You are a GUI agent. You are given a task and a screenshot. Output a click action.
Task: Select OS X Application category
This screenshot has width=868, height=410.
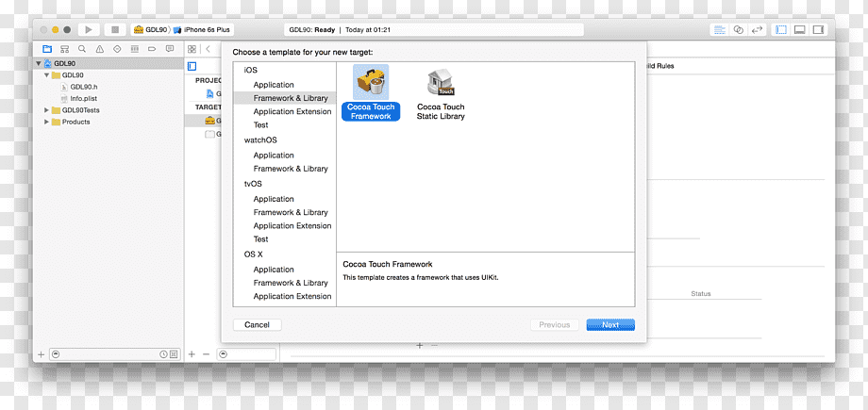pos(274,270)
